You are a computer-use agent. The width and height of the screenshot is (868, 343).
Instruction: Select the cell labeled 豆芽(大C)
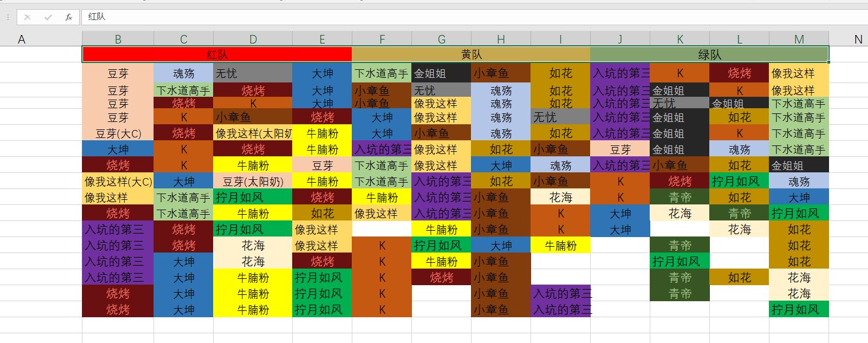[117, 133]
